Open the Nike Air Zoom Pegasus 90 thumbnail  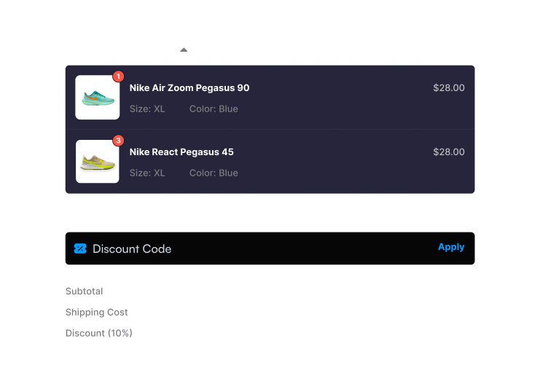98,98
